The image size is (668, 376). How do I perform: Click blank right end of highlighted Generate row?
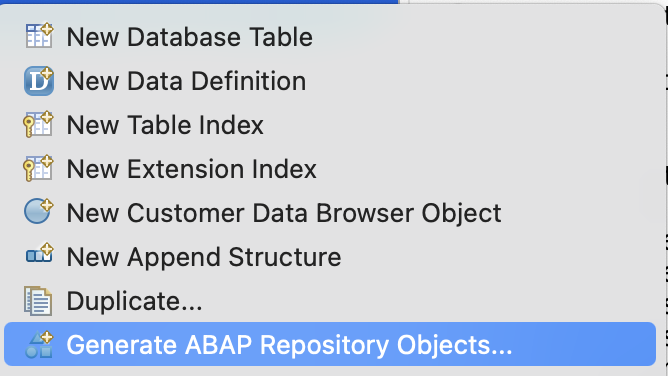584,344
